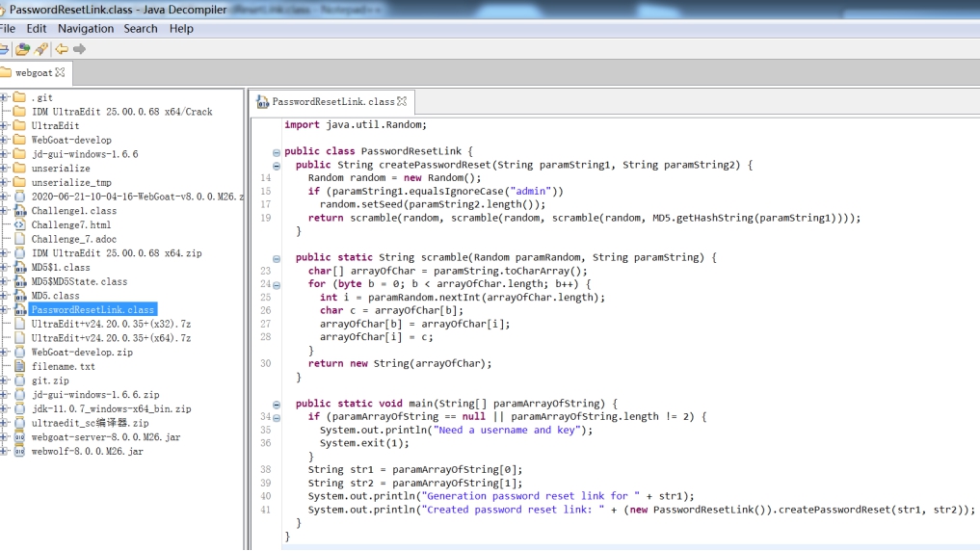Viewport: 980px width, 551px height.
Task: Open the Search menu
Action: click(141, 29)
